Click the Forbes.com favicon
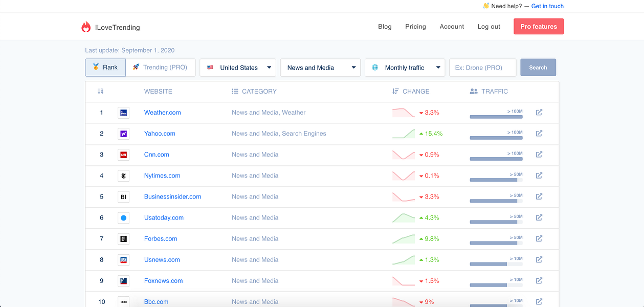Image resolution: width=644 pixels, height=307 pixels. (x=123, y=238)
